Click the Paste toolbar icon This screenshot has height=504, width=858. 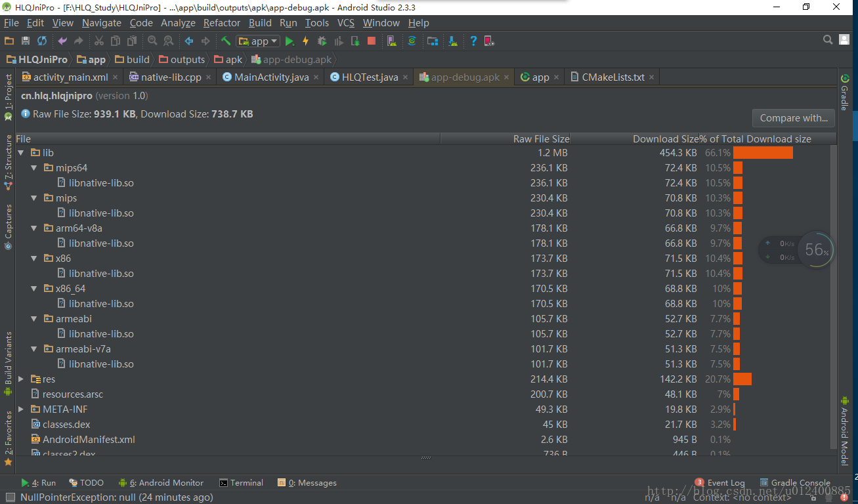coord(132,41)
